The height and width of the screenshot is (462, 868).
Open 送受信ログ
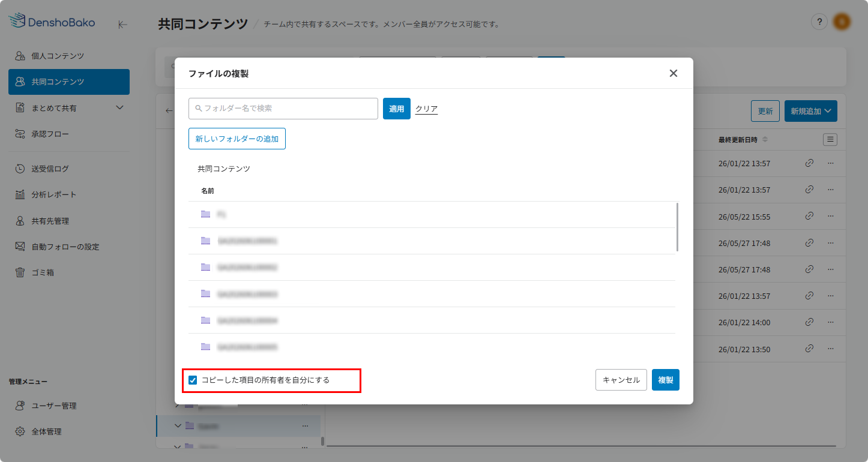(69, 169)
